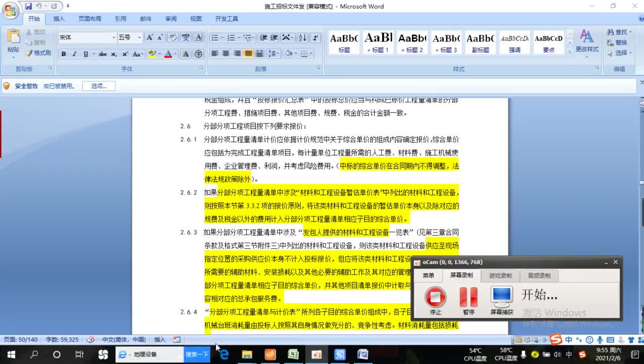Switch to the 开发工具 ribbon tab
Viewport: 644px width, 364px height.
tap(226, 19)
